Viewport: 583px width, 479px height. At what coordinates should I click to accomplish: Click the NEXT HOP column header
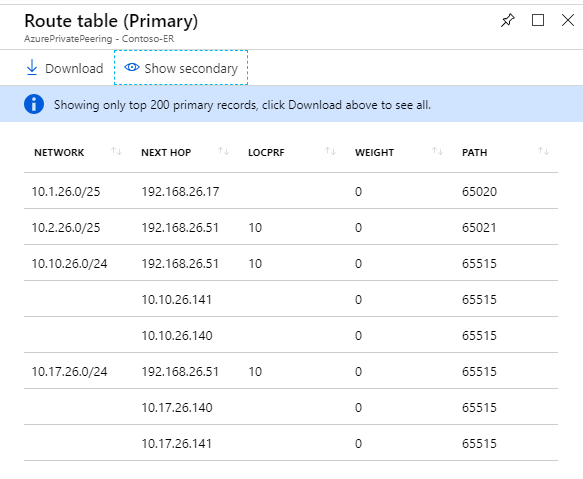[166, 152]
